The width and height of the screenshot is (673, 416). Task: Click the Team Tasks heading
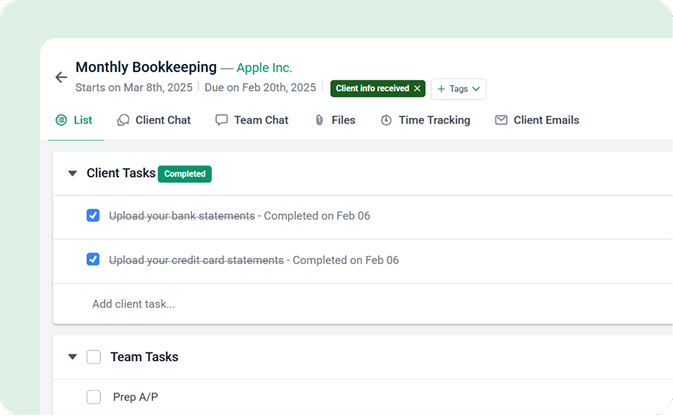coord(144,357)
